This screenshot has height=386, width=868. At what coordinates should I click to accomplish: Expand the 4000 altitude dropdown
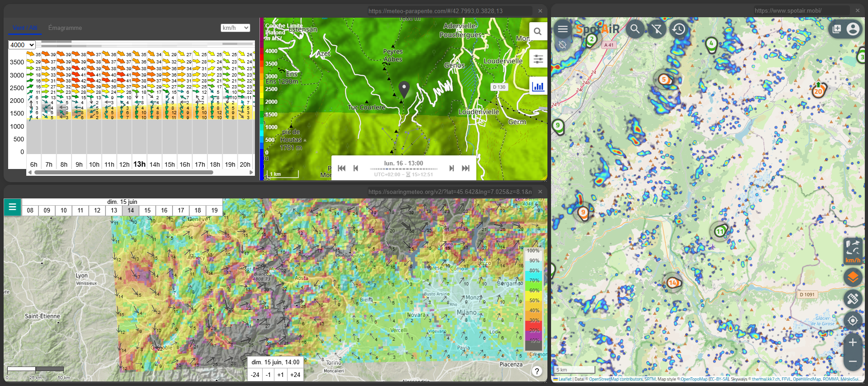point(22,45)
